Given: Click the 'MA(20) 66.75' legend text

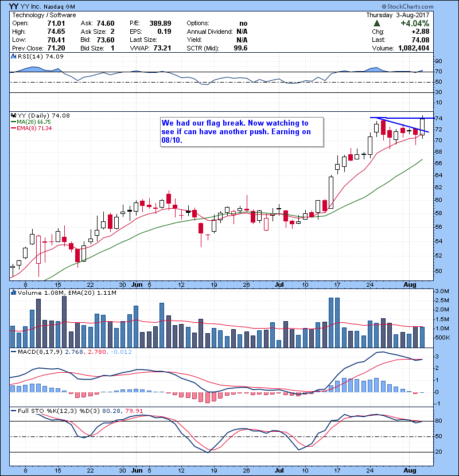Looking at the screenshot, I should click(x=34, y=122).
